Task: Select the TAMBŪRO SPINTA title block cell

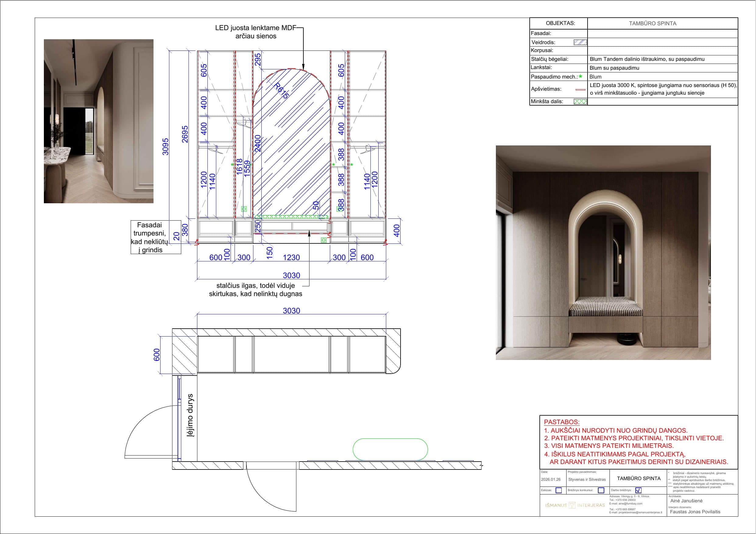Action: [638, 479]
